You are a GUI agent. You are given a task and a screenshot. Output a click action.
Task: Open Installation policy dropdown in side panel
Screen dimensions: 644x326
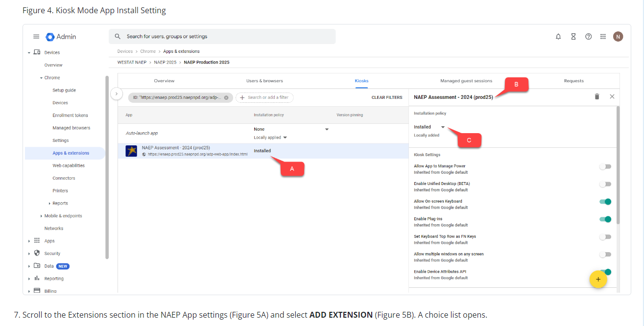pyautogui.click(x=429, y=127)
